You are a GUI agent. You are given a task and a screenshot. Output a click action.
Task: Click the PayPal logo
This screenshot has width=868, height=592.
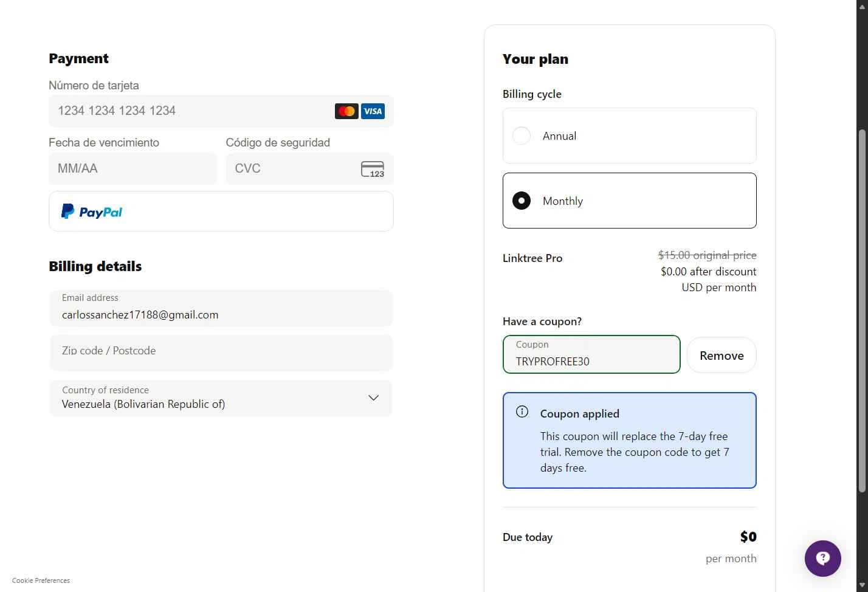pos(92,212)
